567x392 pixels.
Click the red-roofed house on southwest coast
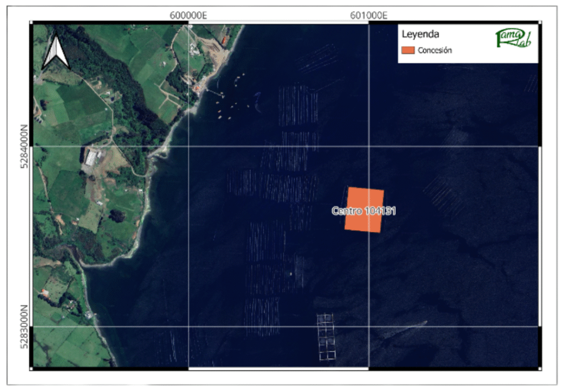(x=44, y=292)
